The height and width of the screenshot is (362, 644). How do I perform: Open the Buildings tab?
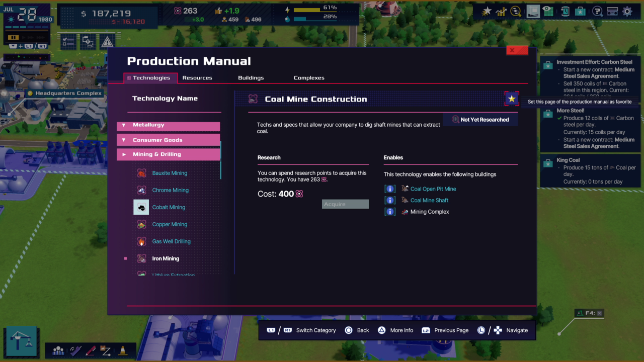pos(251,78)
